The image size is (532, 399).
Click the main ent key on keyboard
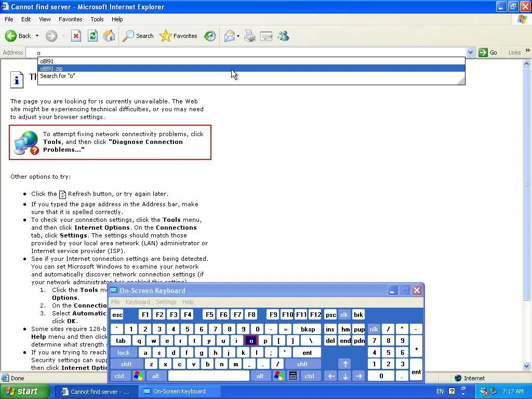(307, 353)
